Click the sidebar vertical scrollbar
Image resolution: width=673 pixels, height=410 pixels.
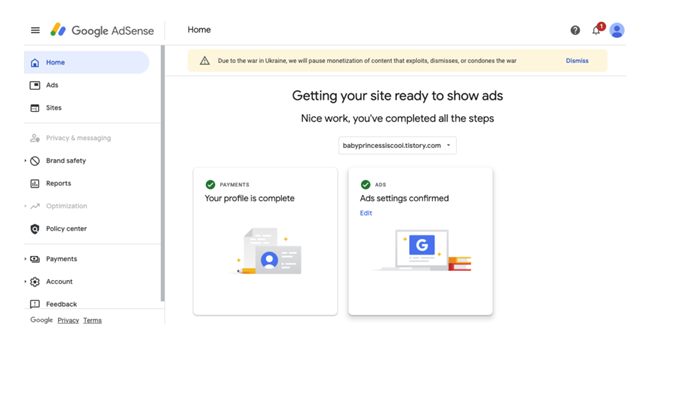163,170
